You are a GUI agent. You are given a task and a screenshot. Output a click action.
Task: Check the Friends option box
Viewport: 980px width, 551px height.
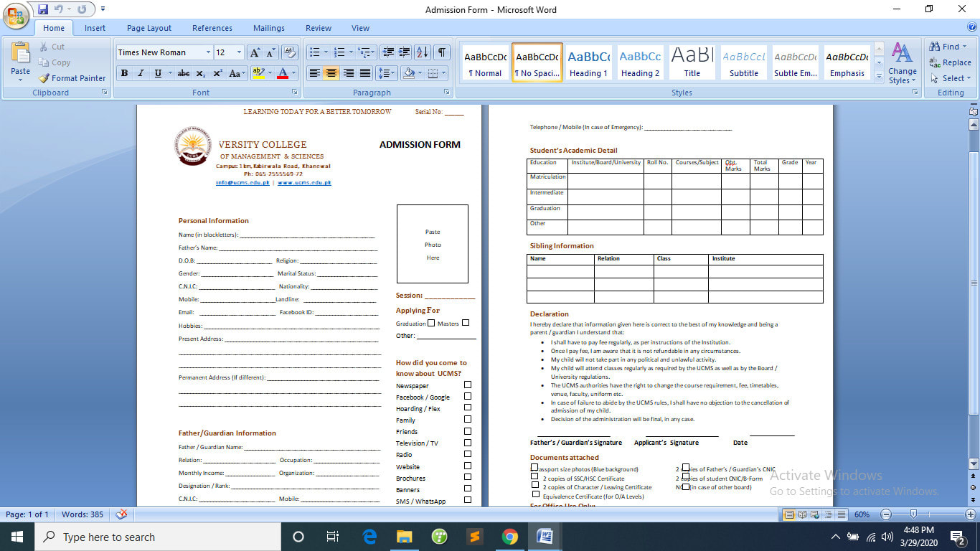(468, 431)
